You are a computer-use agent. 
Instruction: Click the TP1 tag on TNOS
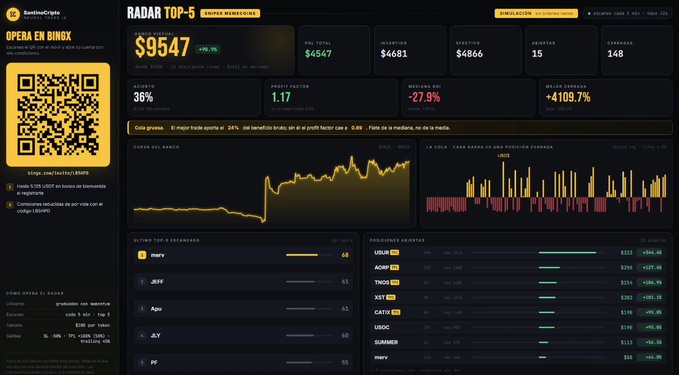coord(394,282)
